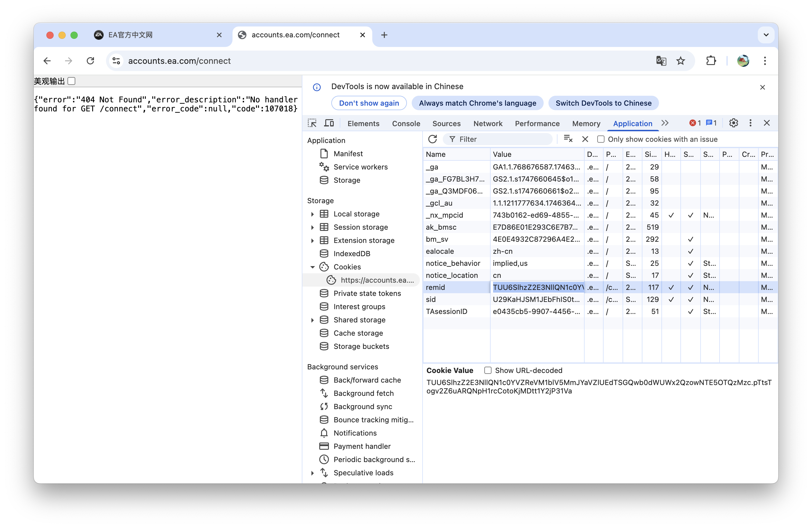
Task: Sort cookies by Name column header
Action: pos(456,154)
